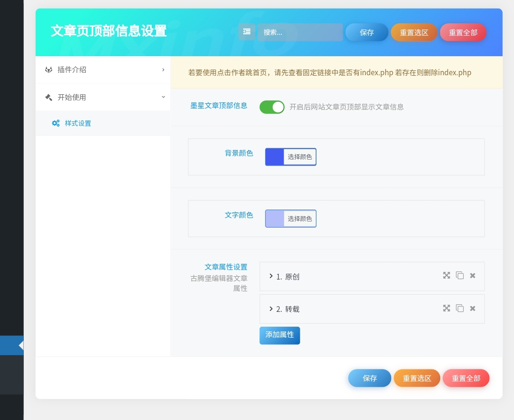
Task: Expand the 2. 转载 attribute entry
Action: click(x=271, y=309)
